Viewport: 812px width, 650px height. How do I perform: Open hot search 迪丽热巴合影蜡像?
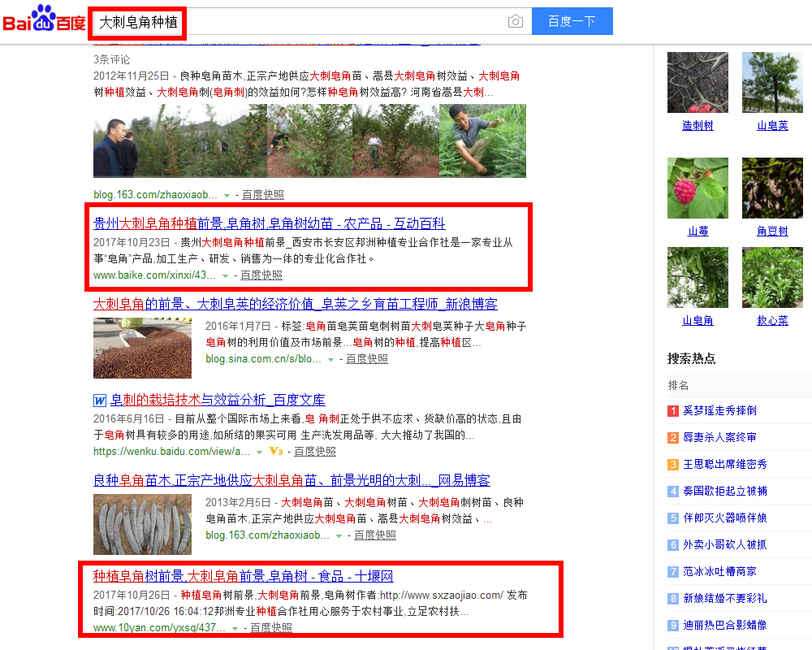click(x=725, y=625)
